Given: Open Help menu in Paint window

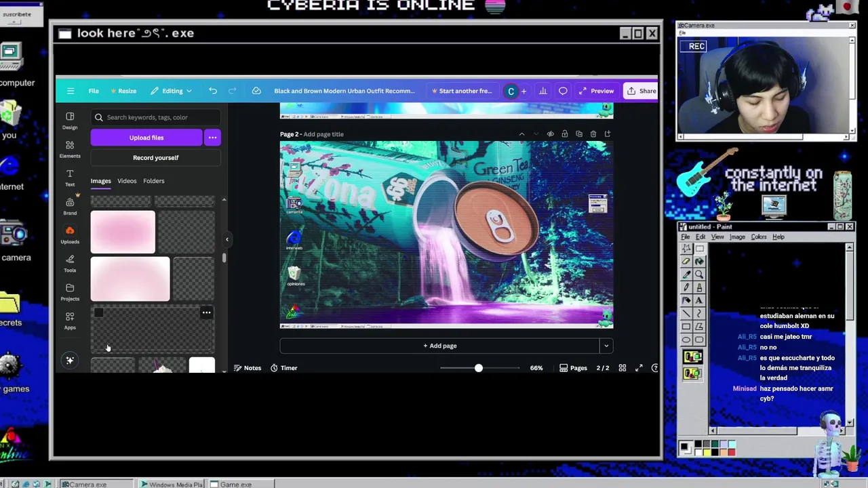Looking at the screenshot, I should coord(778,237).
